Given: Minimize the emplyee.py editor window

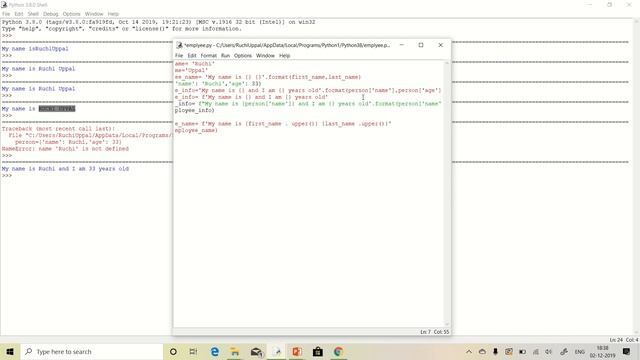Looking at the screenshot, I should [402, 45].
